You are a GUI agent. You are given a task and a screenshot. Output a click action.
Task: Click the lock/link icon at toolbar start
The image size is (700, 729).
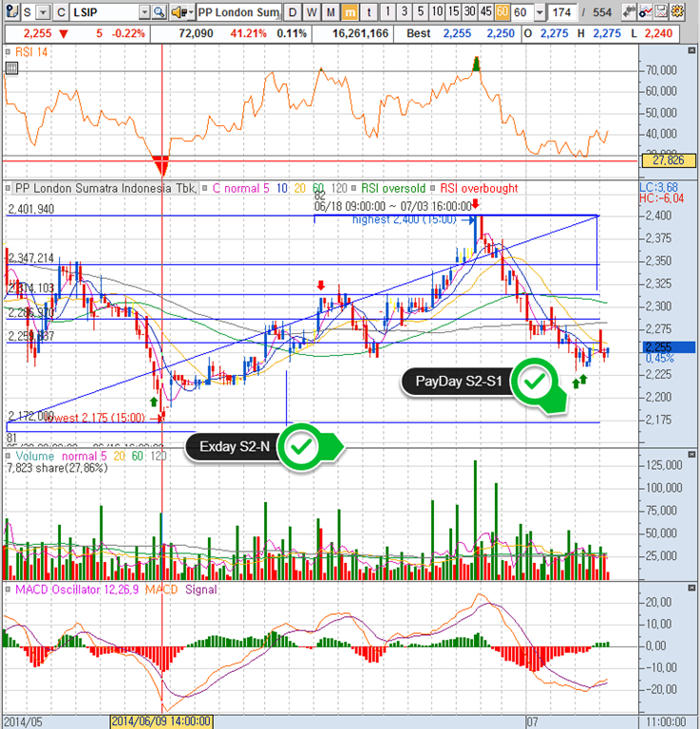coord(12,11)
